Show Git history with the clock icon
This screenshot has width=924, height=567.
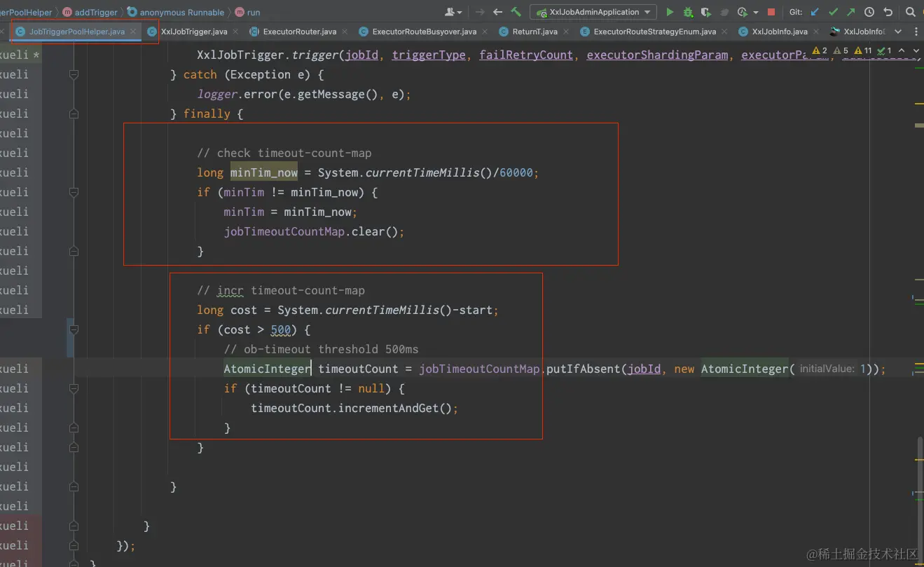coord(869,12)
